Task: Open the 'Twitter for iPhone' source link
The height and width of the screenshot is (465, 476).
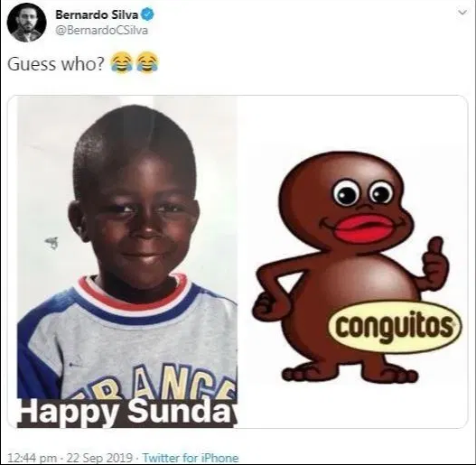Action: point(191,458)
